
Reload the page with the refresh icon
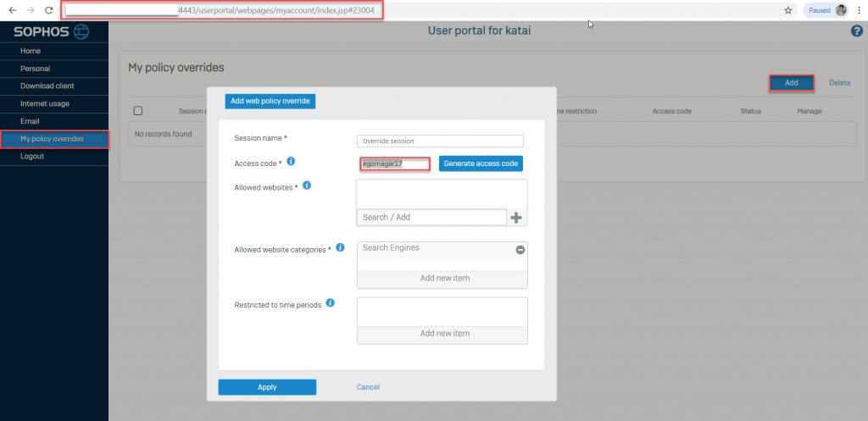pyautogui.click(x=48, y=10)
